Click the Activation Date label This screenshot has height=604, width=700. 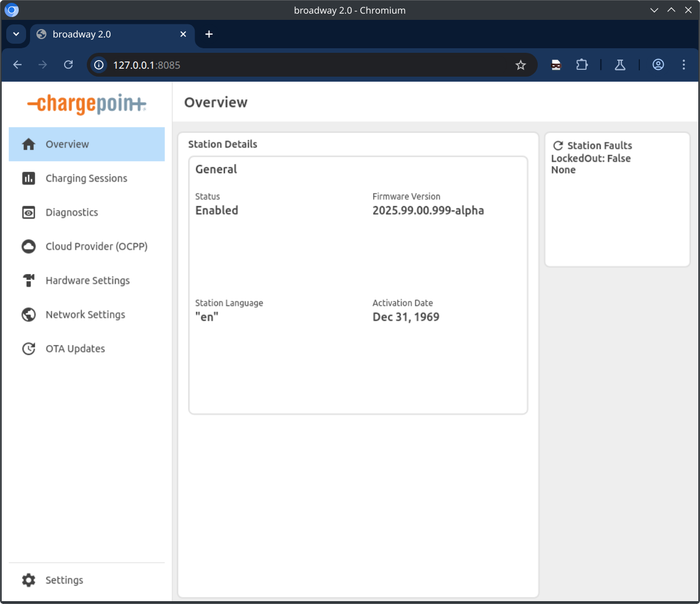402,303
